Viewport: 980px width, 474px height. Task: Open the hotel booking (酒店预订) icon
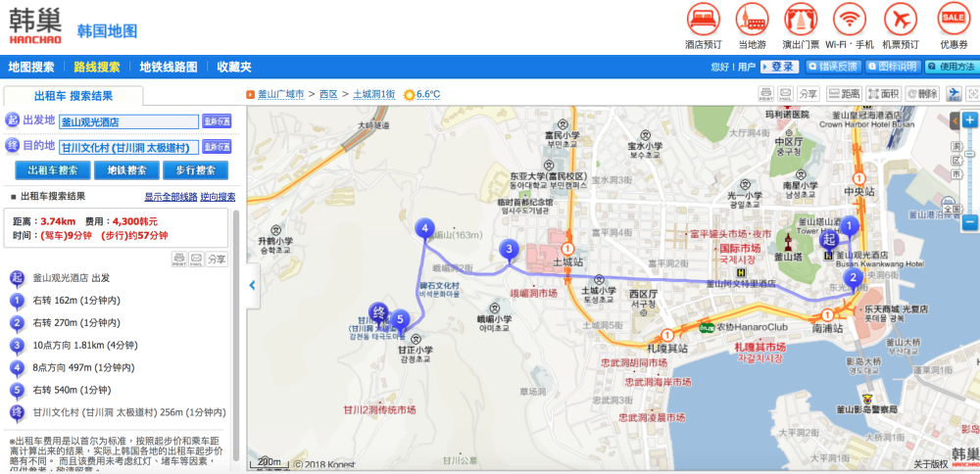[703, 20]
